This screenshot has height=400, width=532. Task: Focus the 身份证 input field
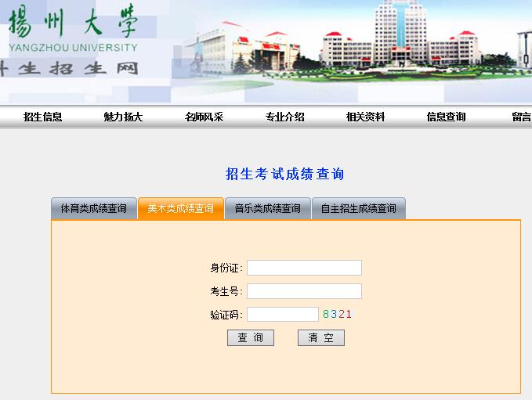coord(304,268)
